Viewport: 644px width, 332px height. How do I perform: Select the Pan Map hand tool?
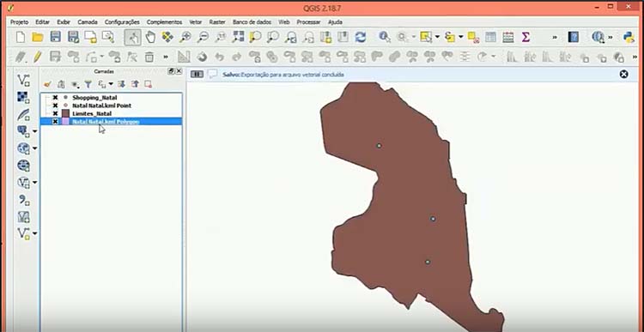[x=150, y=38]
